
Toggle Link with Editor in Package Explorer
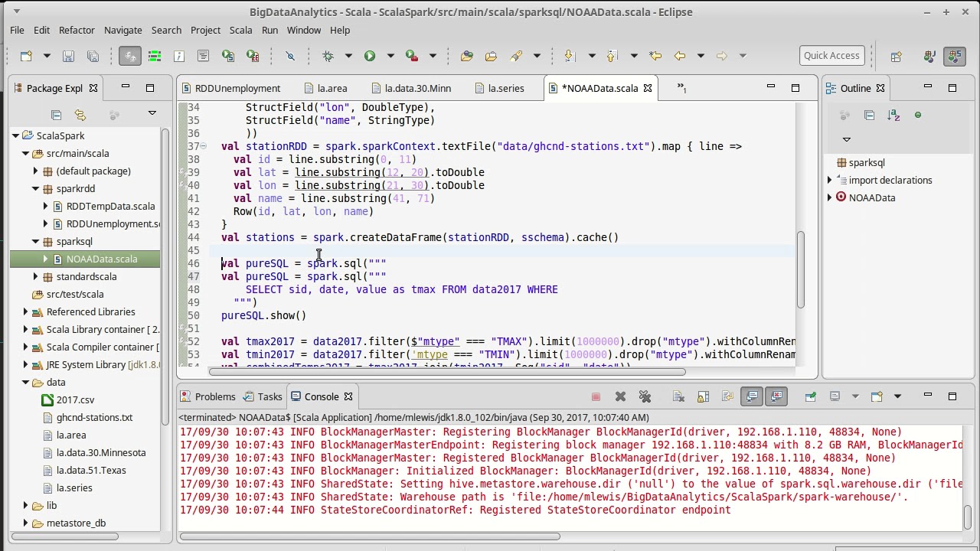tap(80, 115)
